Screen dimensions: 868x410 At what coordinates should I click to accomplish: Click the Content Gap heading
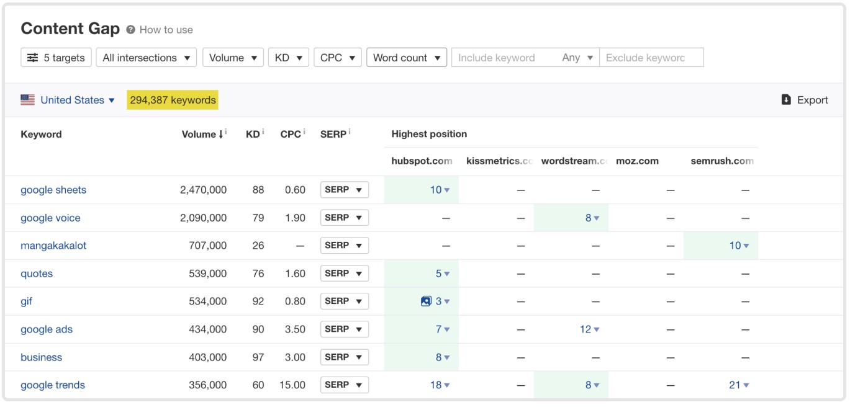coord(70,29)
